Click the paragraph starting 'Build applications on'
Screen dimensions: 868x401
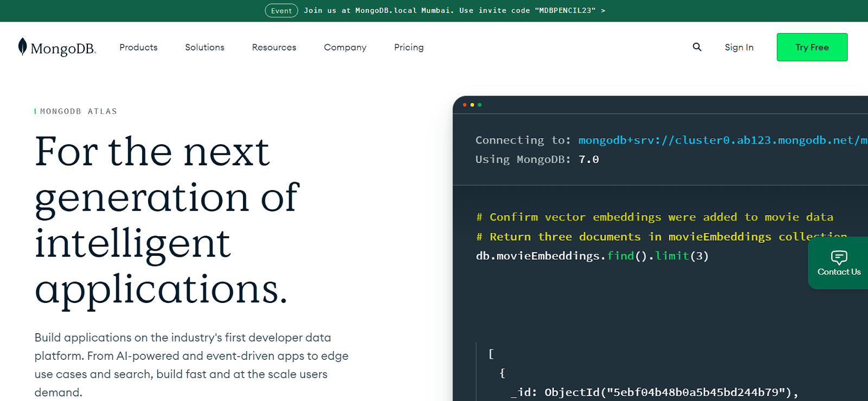coord(192,365)
